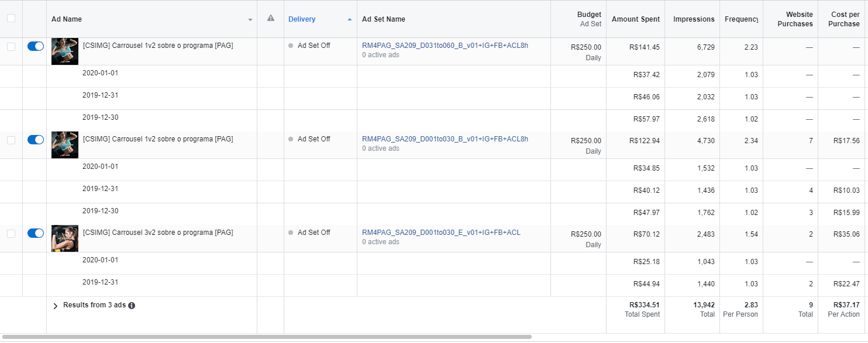This screenshot has height=343, width=868.
Task: Click the first Carrousel 1v2 ad thumbnail
Action: coord(65,51)
